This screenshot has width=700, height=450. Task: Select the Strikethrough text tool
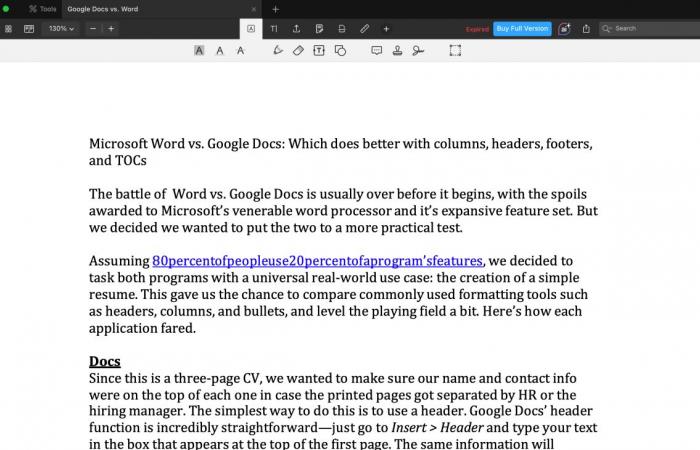point(240,50)
